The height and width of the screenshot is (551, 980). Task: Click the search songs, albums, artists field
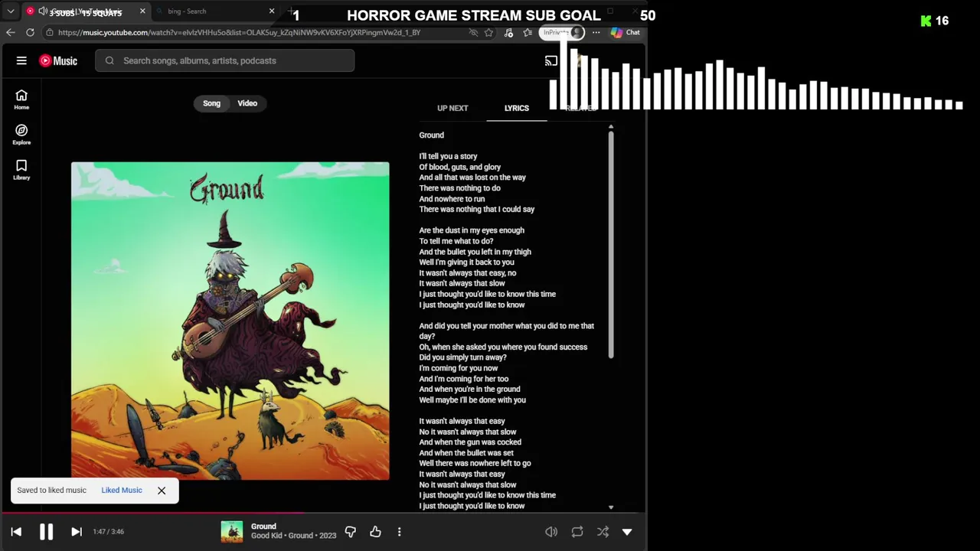224,60
